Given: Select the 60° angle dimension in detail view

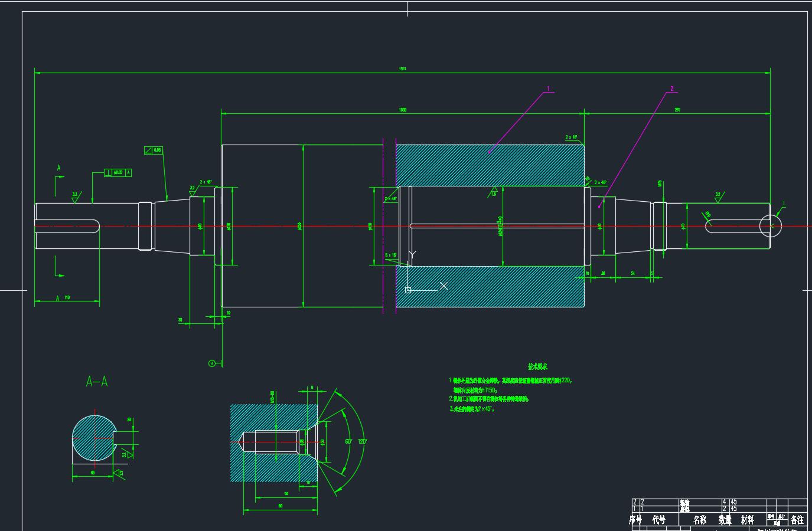Looking at the screenshot, I should (348, 441).
